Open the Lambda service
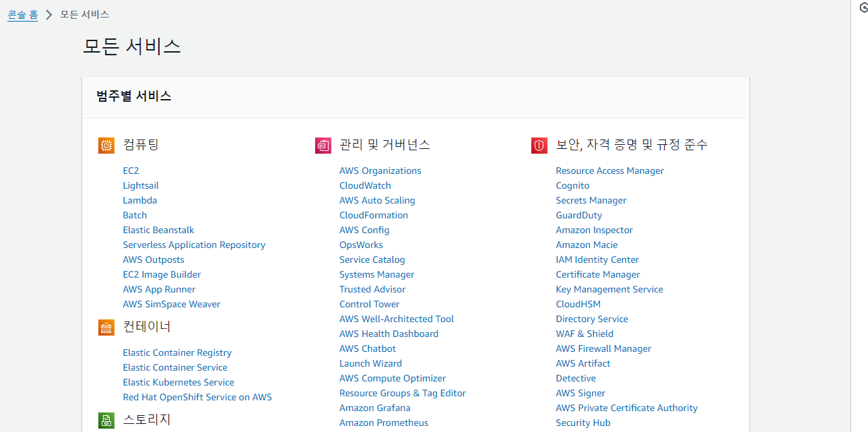868x432 pixels. pyautogui.click(x=140, y=200)
